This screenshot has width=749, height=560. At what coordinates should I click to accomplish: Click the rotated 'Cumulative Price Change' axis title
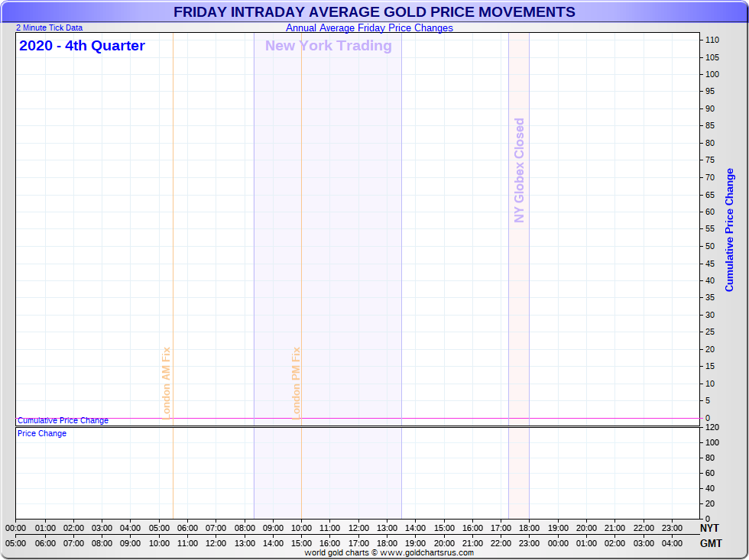[x=729, y=230]
